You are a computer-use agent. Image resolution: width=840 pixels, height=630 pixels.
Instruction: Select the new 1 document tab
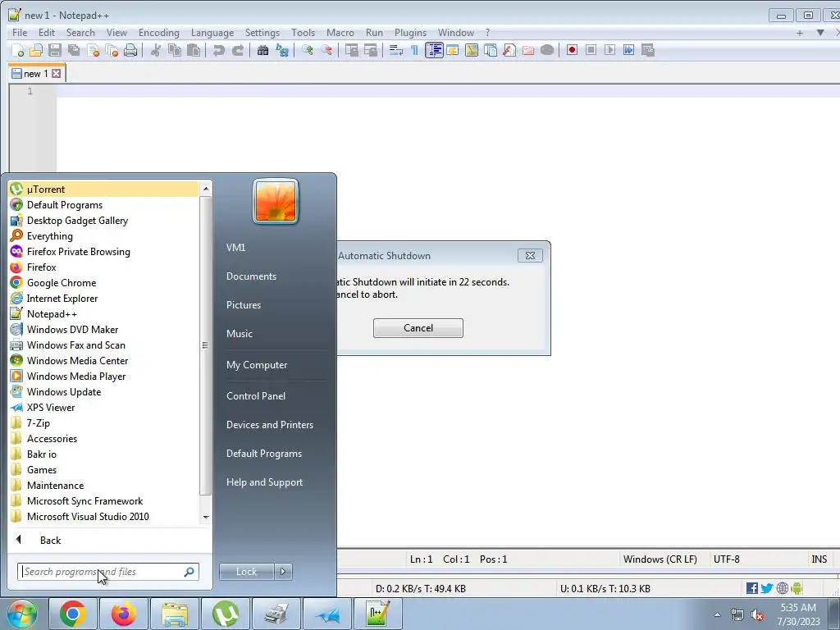click(x=36, y=73)
